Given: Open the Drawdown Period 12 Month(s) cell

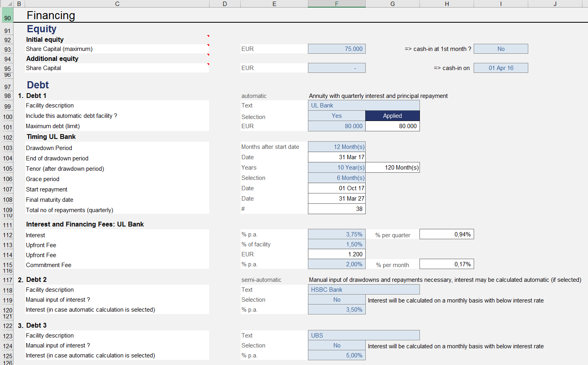Looking at the screenshot, I should [x=337, y=147].
